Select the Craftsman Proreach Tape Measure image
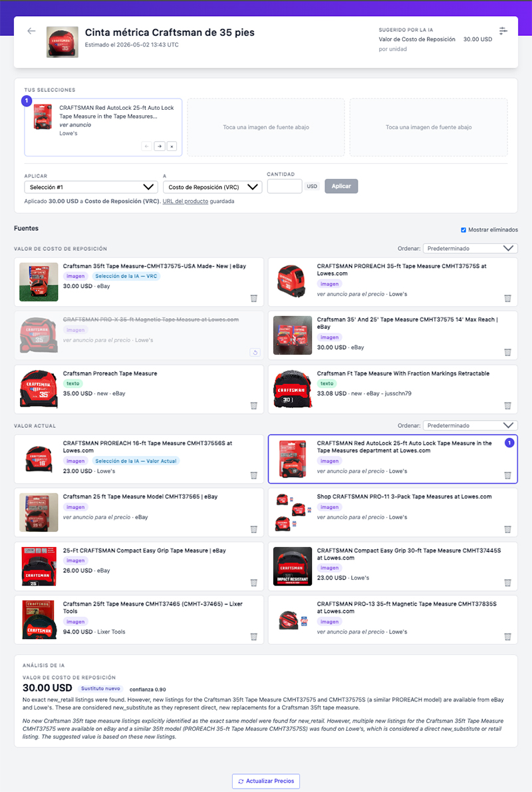532x792 pixels. pyautogui.click(x=39, y=389)
